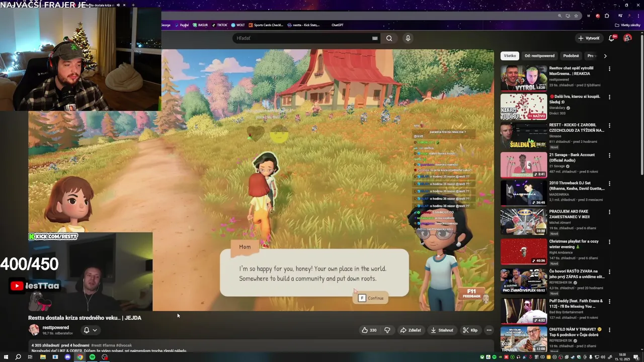Open options menu for Puff Daddy video
The image size is (644, 362).
tap(609, 302)
